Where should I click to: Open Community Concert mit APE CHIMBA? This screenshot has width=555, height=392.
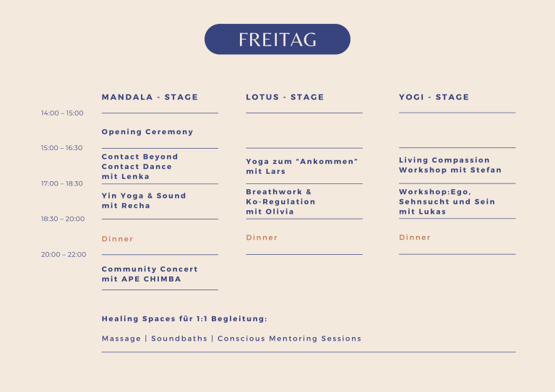tap(150, 274)
